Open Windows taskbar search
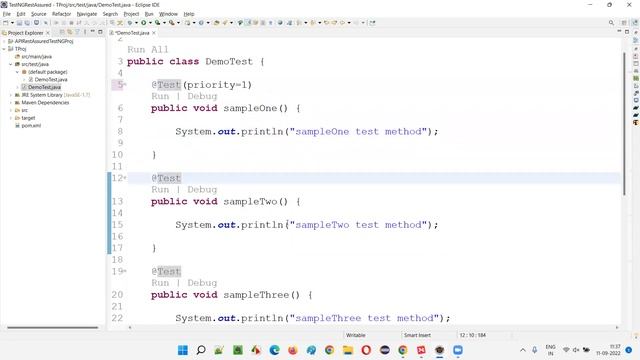 coord(201,350)
